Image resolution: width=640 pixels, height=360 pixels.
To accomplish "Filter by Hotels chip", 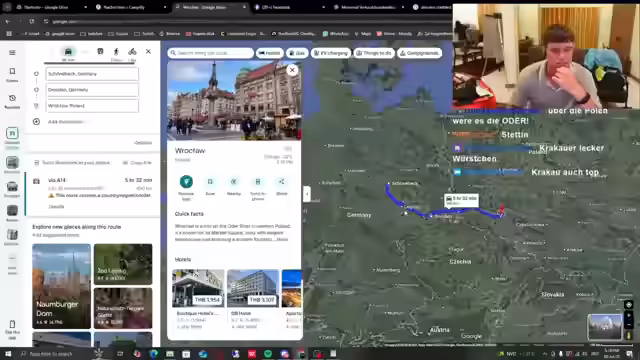I will tap(270, 53).
